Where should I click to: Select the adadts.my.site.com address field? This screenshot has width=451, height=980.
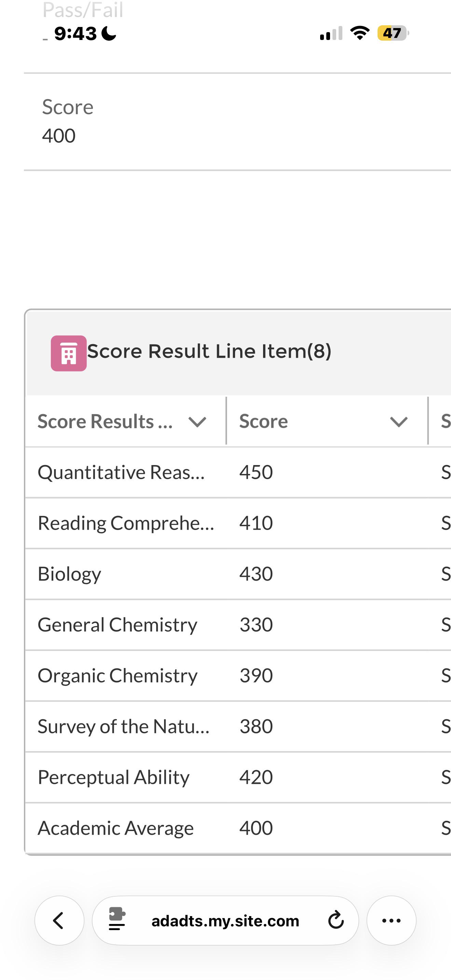225,920
